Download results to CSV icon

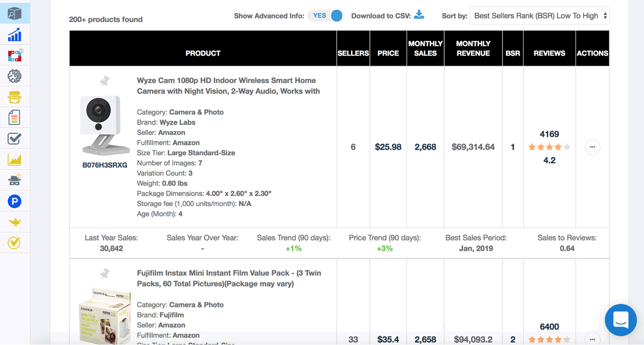[419, 15]
